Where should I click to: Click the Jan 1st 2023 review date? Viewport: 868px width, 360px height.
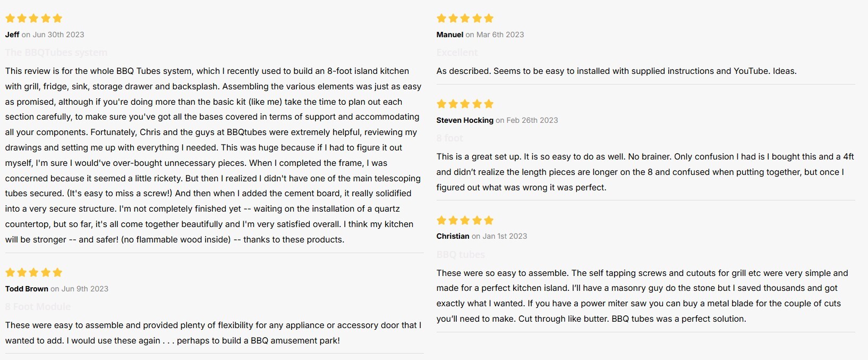[x=505, y=236]
